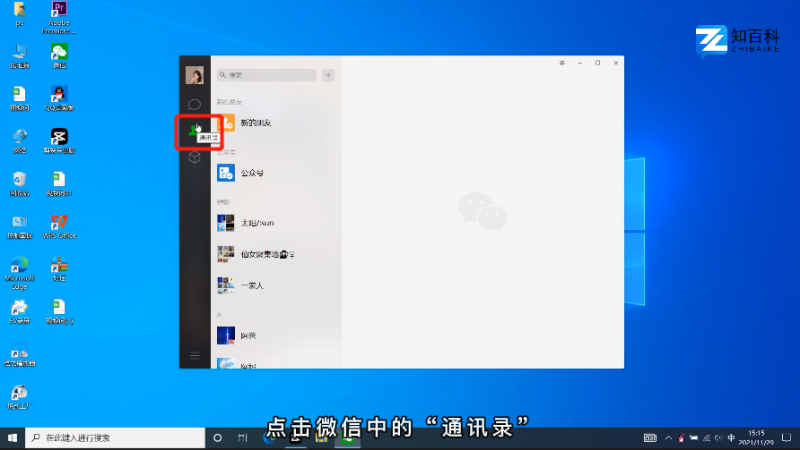Pin the WeChat window with the pin icon
This screenshot has height=450, width=800.
click(x=562, y=63)
